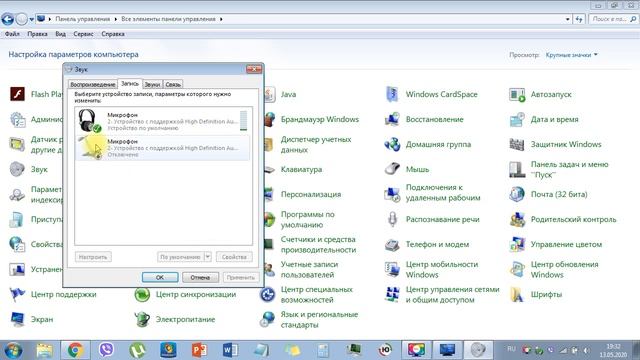Image resolution: width=640 pixels, height=360 pixels.
Task: Open the Вид menu
Action: tap(60, 34)
